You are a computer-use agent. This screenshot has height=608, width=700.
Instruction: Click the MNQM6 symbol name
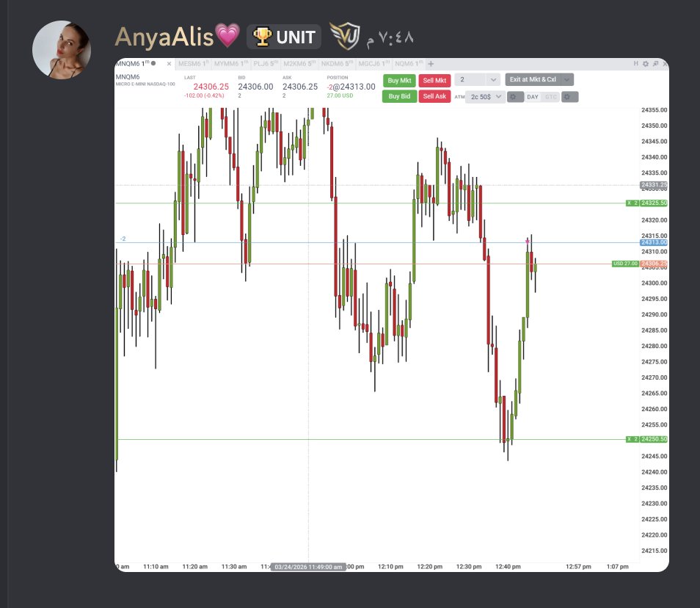[x=128, y=77]
